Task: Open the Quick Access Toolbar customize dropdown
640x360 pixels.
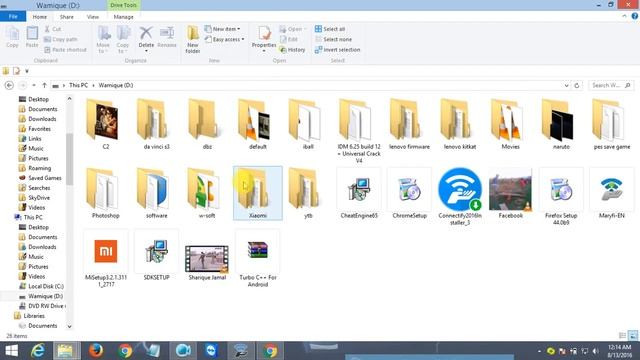Action: (x=27, y=71)
